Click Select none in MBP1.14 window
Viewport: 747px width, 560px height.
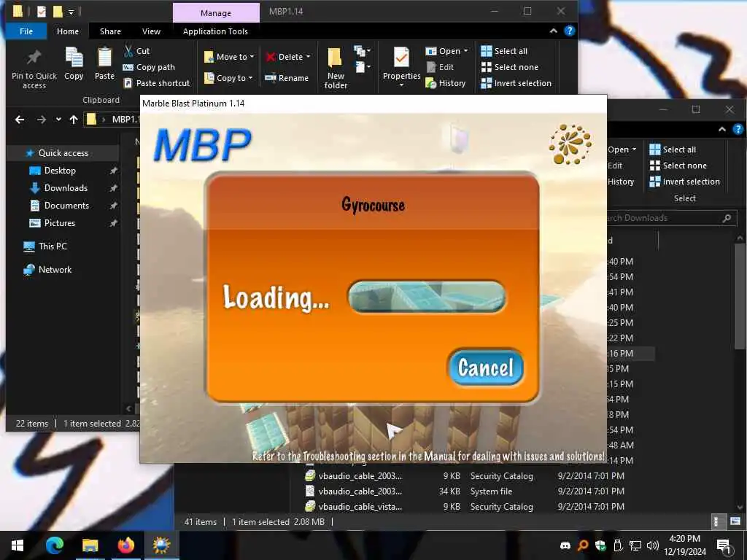click(x=509, y=67)
